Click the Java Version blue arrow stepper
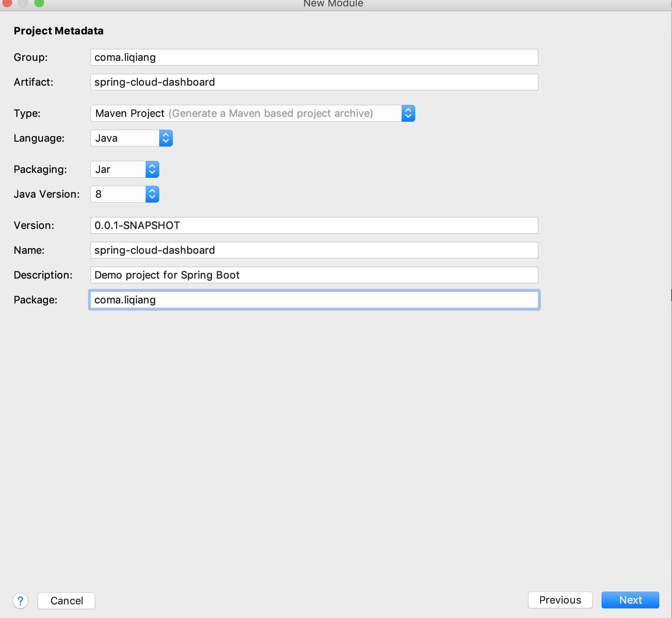 click(152, 194)
